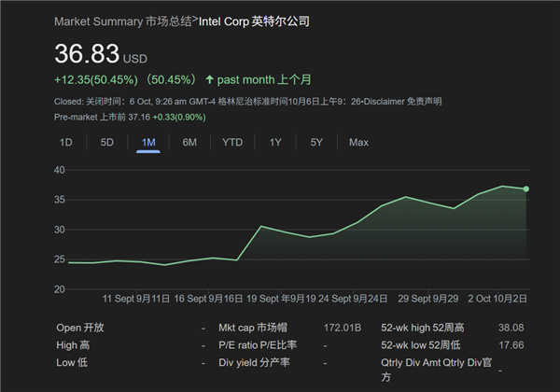The height and width of the screenshot is (392, 560).
Task: Show the YTD price chart
Action: pyautogui.click(x=232, y=142)
